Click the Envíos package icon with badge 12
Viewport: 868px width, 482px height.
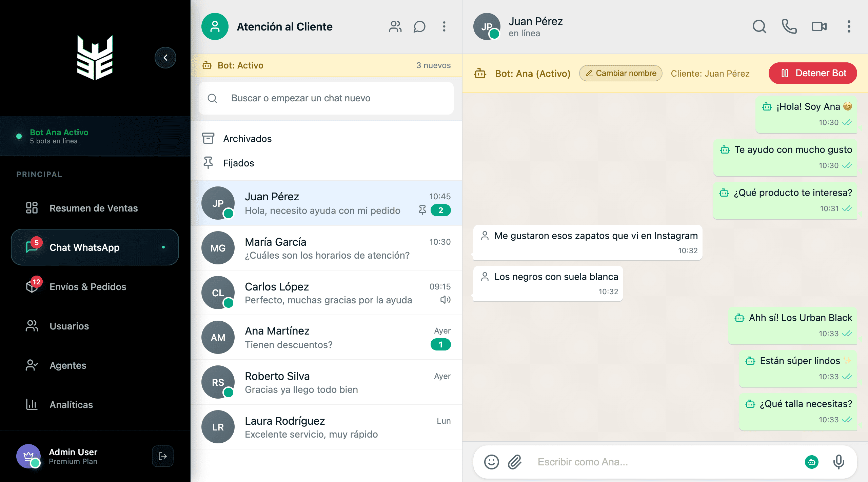[32, 286]
